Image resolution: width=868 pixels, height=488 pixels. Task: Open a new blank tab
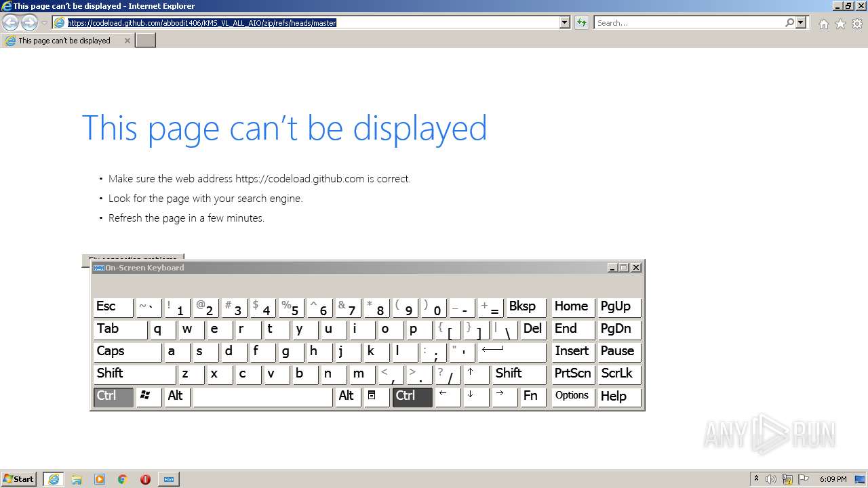146,41
